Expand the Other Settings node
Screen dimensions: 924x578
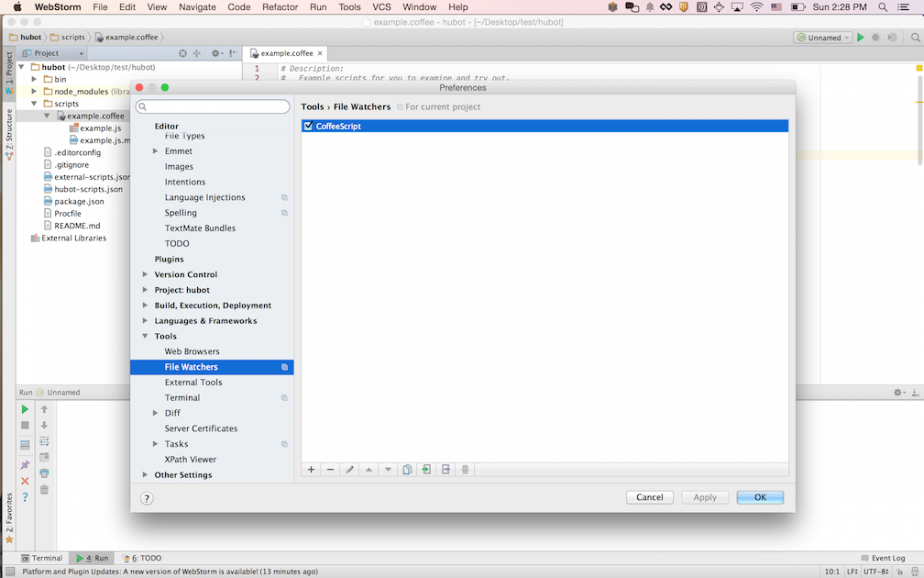(x=145, y=474)
